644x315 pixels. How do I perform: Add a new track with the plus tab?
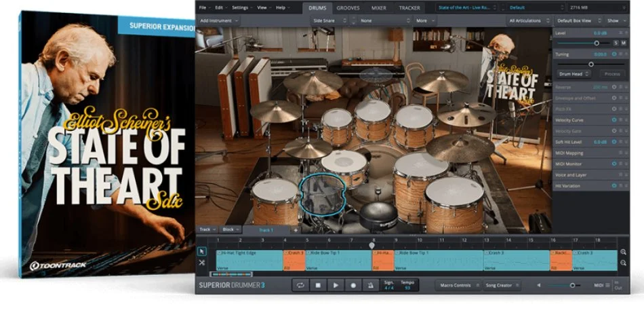[296, 230]
